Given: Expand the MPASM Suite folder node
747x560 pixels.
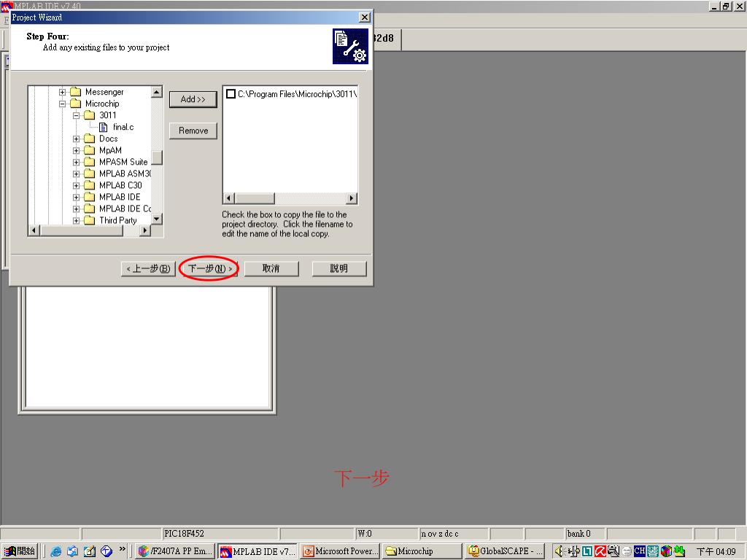Looking at the screenshot, I should coord(76,162).
